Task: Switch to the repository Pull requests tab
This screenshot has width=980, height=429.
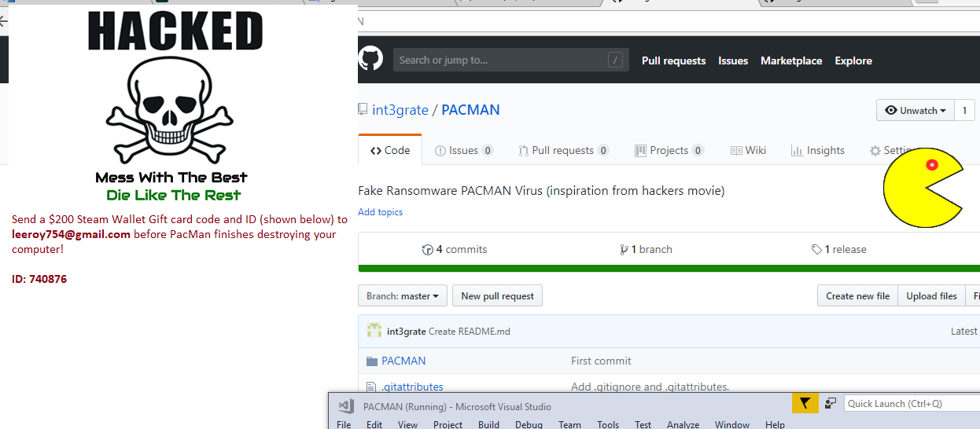Action: coord(564,151)
